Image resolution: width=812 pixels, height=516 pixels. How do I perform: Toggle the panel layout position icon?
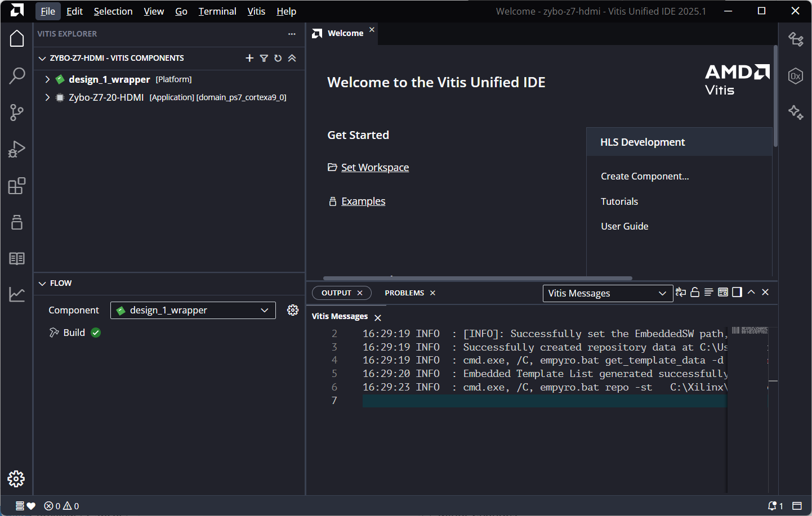(737, 292)
